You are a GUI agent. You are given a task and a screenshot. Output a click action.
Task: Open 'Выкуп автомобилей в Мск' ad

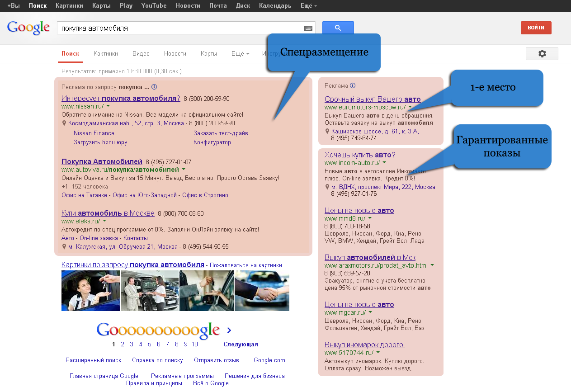coord(370,257)
